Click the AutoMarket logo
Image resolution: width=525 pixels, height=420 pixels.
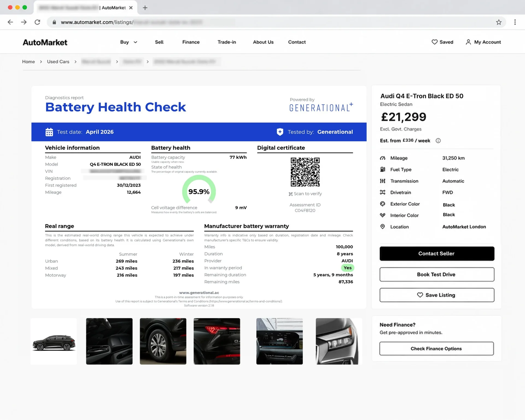pyautogui.click(x=45, y=42)
